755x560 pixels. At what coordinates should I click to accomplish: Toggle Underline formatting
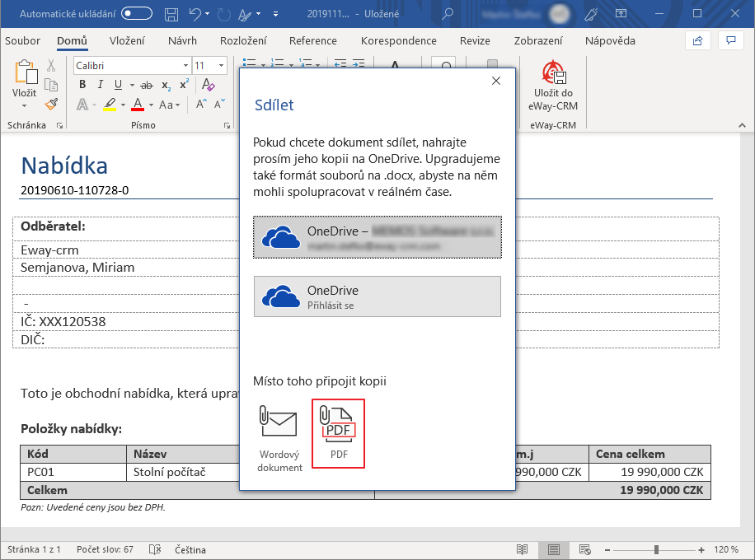pos(118,85)
